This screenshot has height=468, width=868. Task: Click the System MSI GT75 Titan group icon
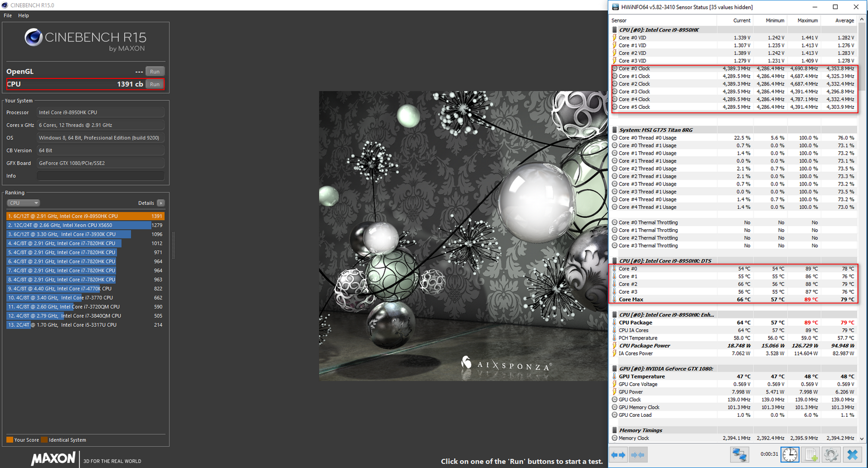614,130
